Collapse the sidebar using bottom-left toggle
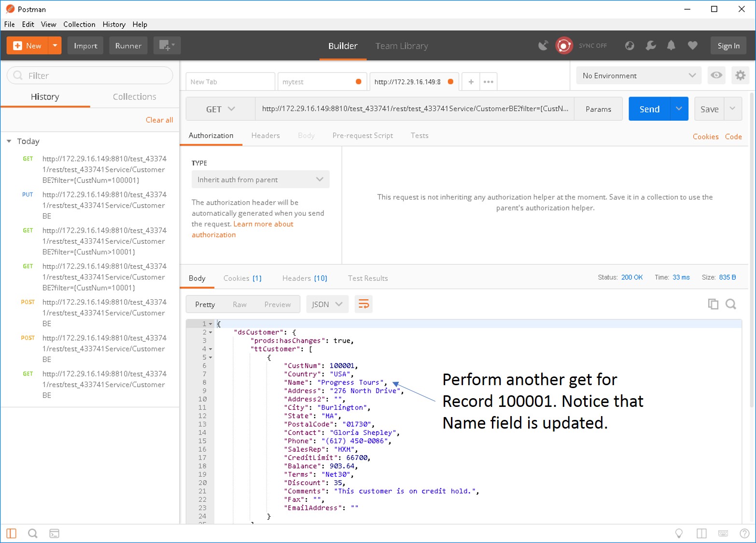756x543 pixels. click(x=11, y=533)
